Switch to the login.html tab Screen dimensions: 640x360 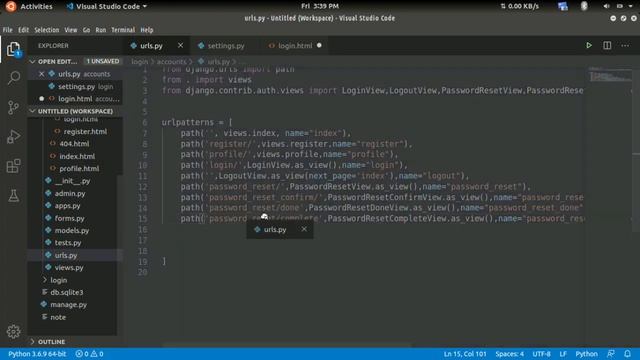coord(295,46)
